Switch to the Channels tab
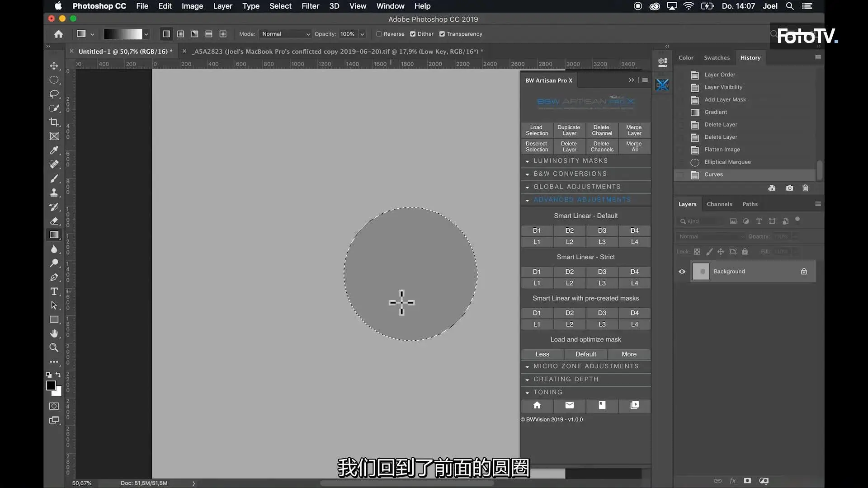The width and height of the screenshot is (868, 488). (x=719, y=204)
